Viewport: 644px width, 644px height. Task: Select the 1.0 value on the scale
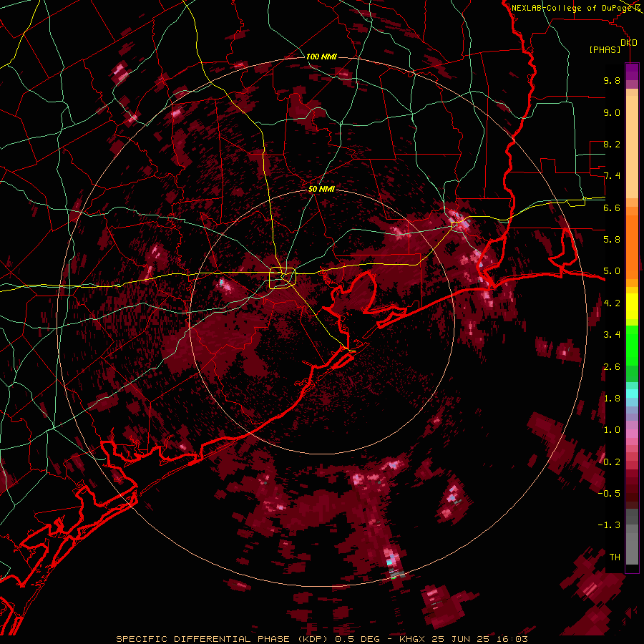[612, 430]
